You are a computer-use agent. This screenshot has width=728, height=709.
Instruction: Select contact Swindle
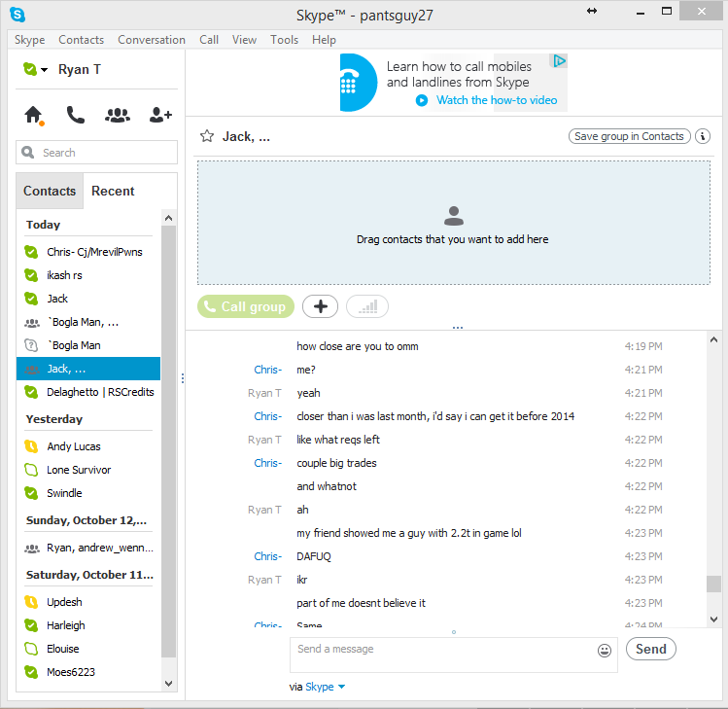[x=88, y=493]
